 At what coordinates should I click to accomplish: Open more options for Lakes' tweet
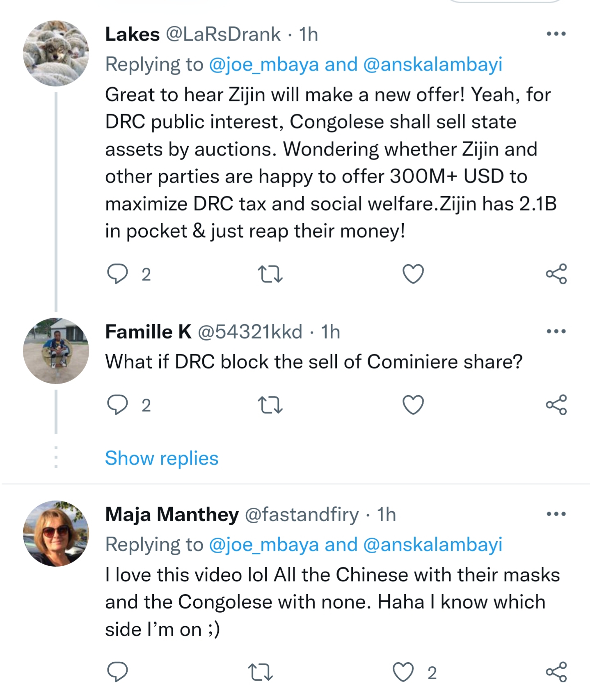click(556, 34)
